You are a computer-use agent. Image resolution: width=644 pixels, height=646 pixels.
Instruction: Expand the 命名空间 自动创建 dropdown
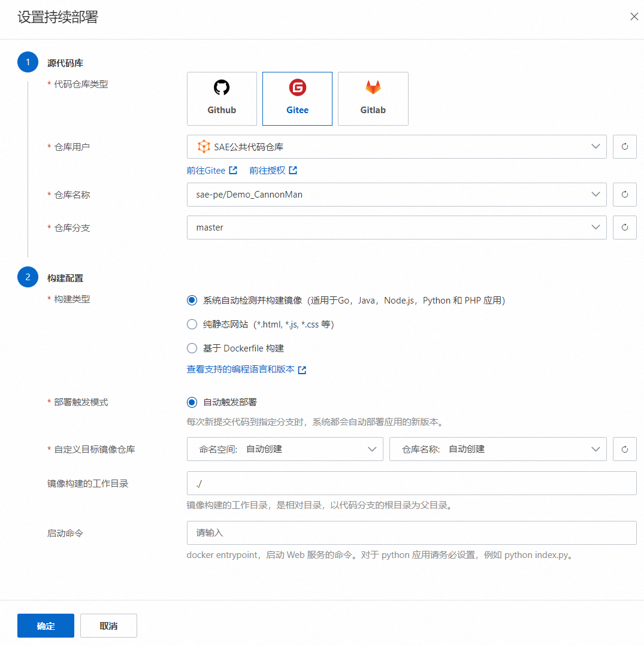coord(285,449)
